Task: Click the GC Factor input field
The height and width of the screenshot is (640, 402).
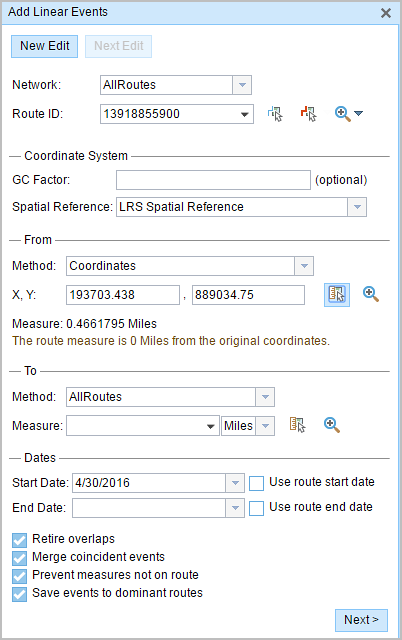Action: point(213,180)
